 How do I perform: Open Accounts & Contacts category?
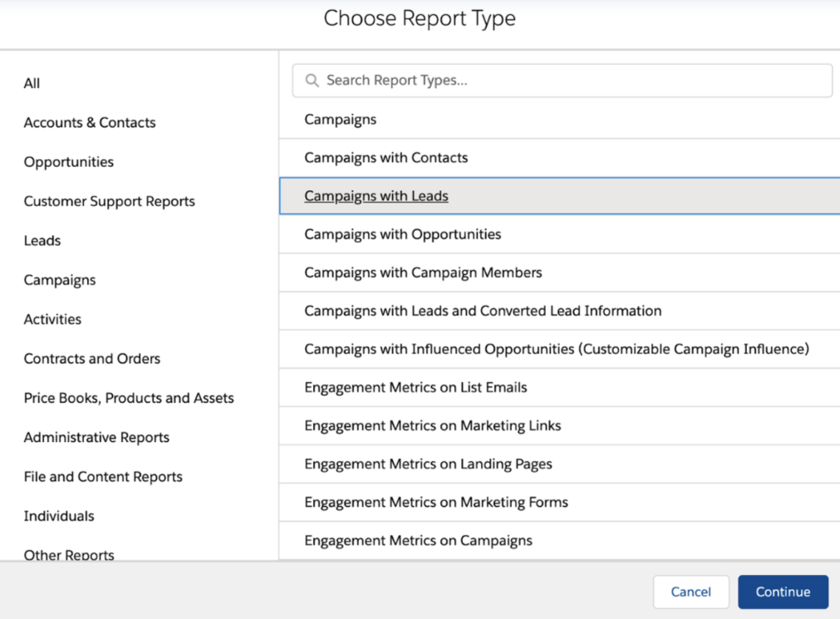coord(90,123)
